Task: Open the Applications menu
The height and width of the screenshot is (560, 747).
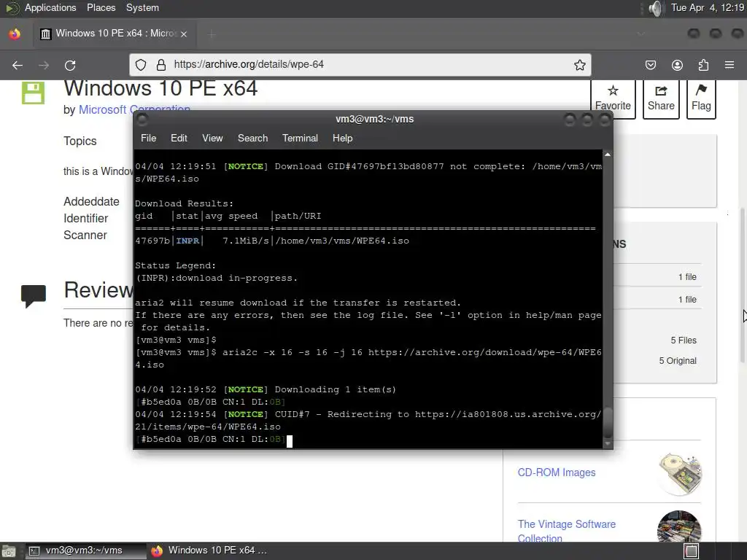Action: [50, 8]
